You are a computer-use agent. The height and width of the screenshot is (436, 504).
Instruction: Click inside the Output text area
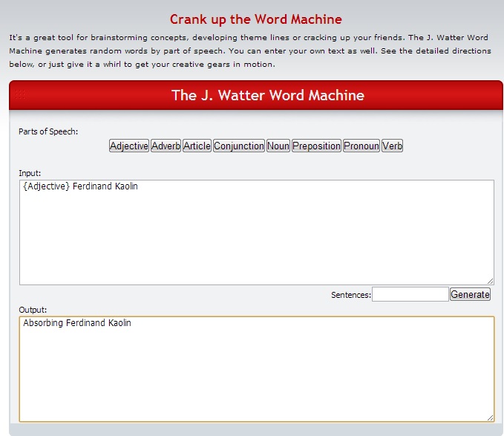257,369
